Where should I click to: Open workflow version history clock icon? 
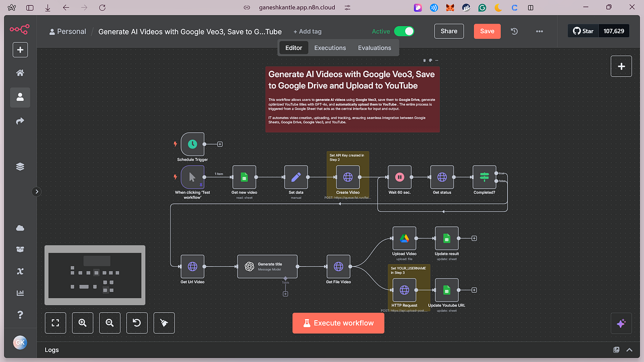(514, 31)
